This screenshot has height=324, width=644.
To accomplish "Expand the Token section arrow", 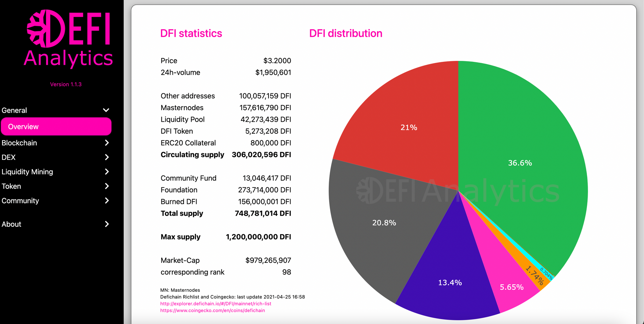I will 107,186.
